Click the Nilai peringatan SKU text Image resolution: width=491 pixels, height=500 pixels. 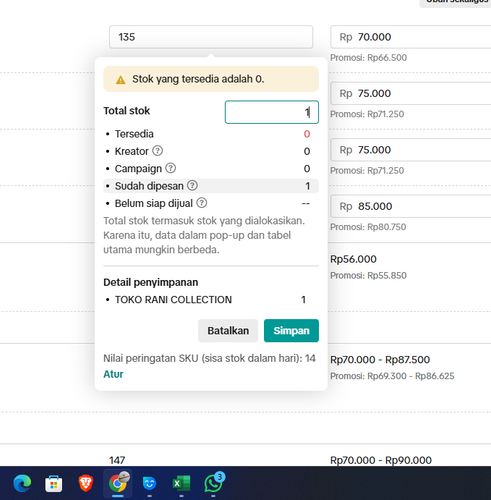pos(209,358)
